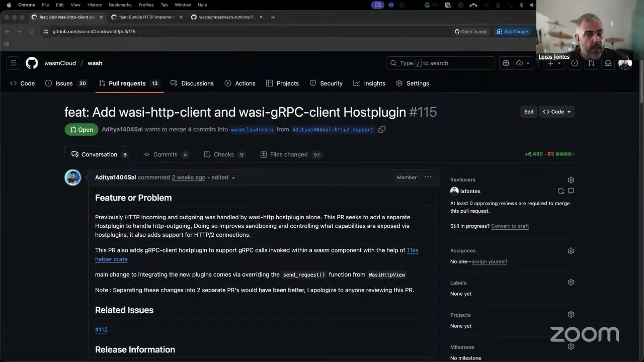Re-request review from lxfontes

(x=560, y=191)
